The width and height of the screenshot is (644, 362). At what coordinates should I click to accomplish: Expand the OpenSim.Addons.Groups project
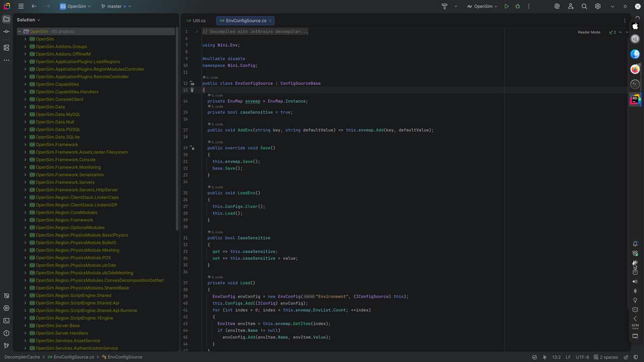(25, 46)
